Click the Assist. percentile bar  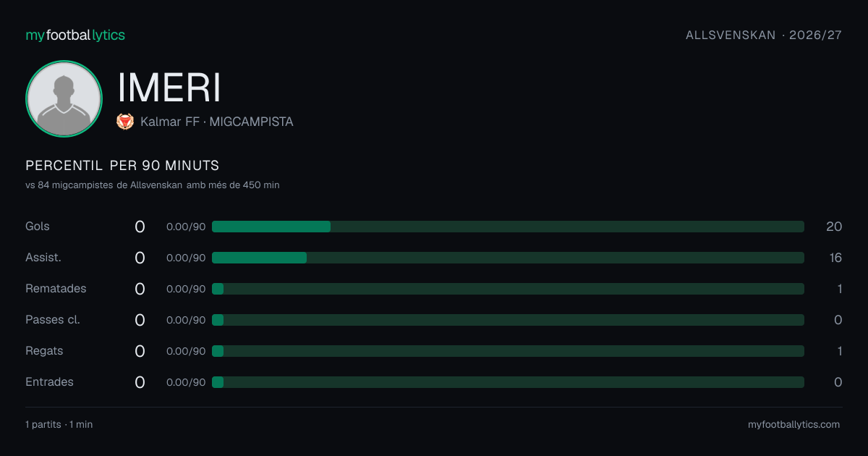tap(508, 258)
